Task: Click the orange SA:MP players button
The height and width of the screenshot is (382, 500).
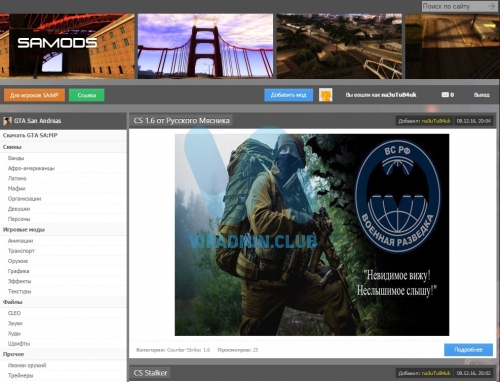Action: click(34, 95)
